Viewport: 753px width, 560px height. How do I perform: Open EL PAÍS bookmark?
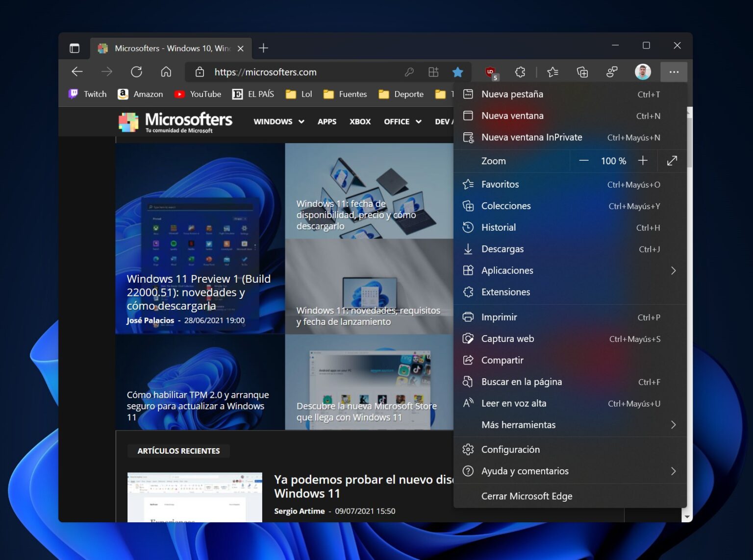[x=253, y=94]
